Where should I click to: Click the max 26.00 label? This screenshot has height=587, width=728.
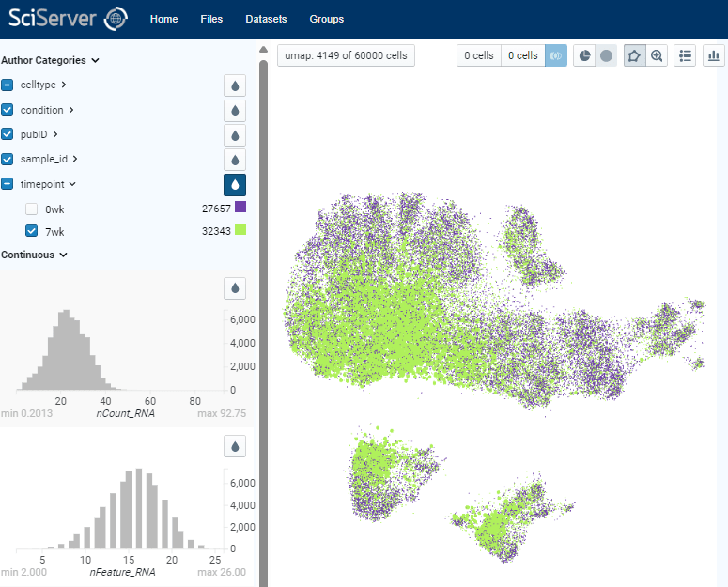point(222,572)
